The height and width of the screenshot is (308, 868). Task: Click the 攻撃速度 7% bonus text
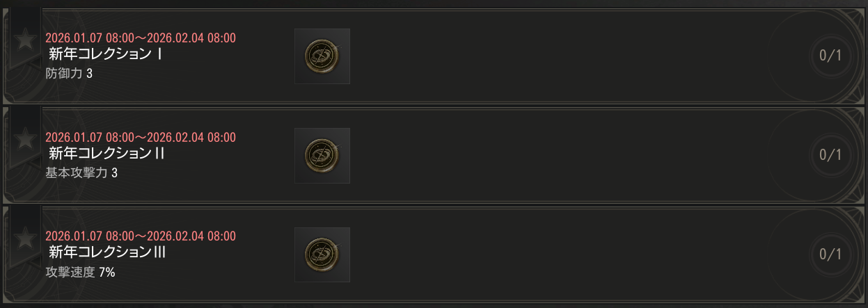tap(80, 272)
